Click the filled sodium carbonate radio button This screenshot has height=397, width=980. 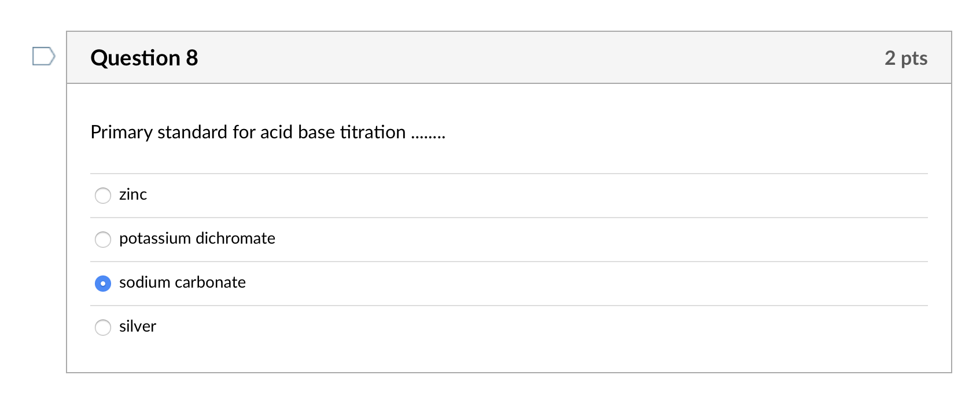click(x=103, y=284)
